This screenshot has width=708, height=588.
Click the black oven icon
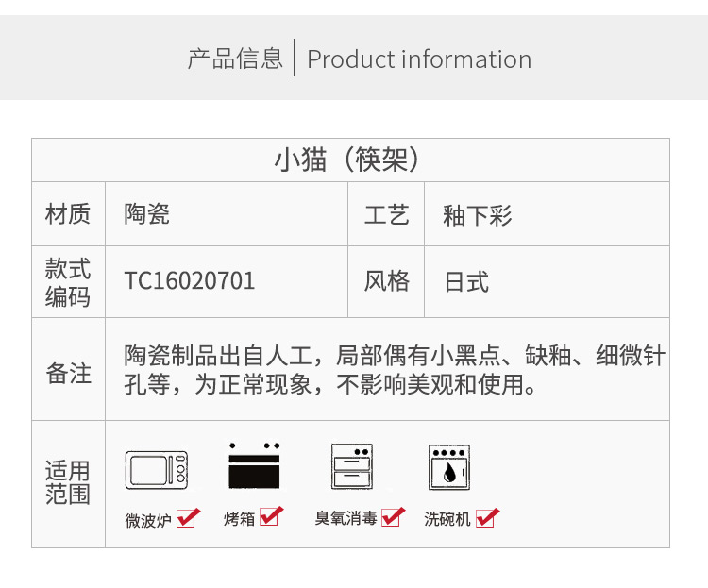click(254, 466)
